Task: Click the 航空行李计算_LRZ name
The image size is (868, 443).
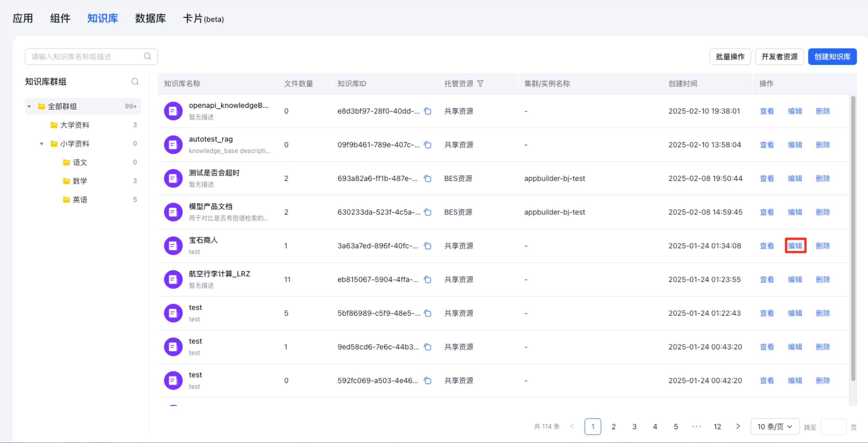Action: pos(219,274)
